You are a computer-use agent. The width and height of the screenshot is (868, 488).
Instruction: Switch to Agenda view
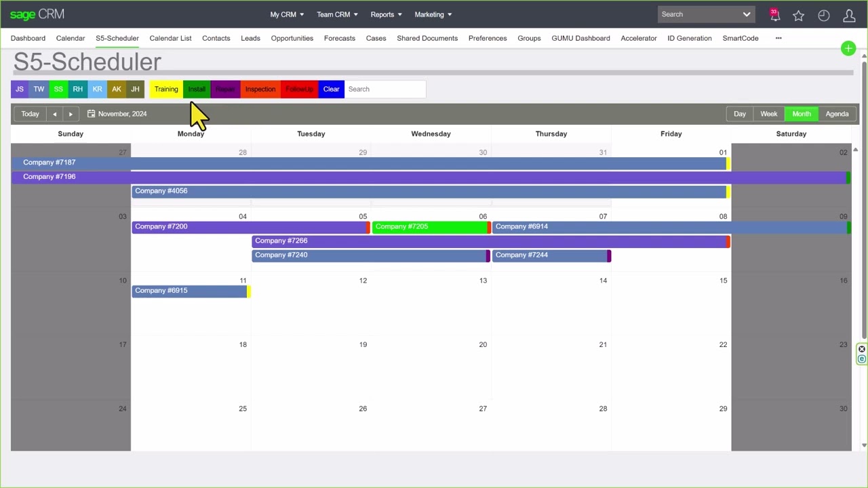[837, 114]
